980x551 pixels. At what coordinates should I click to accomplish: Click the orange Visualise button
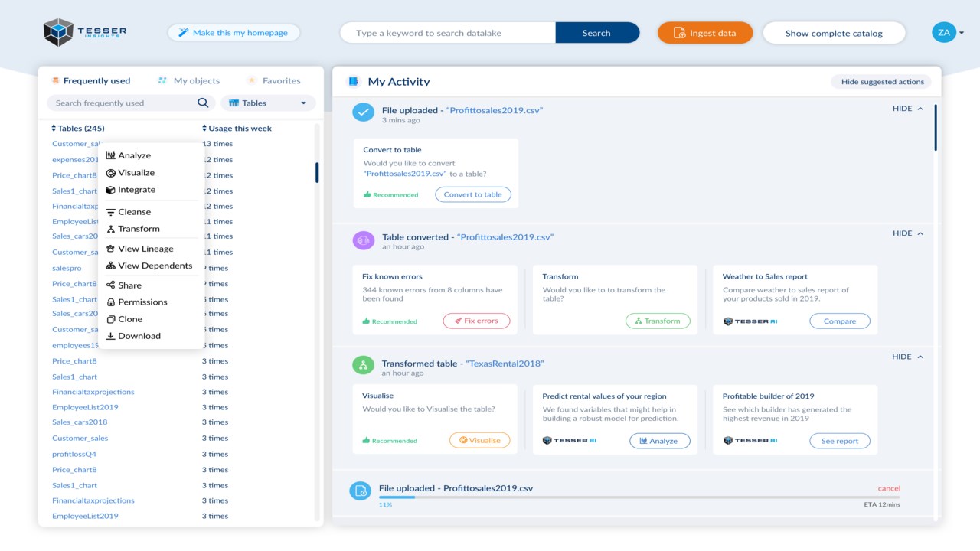click(x=479, y=440)
